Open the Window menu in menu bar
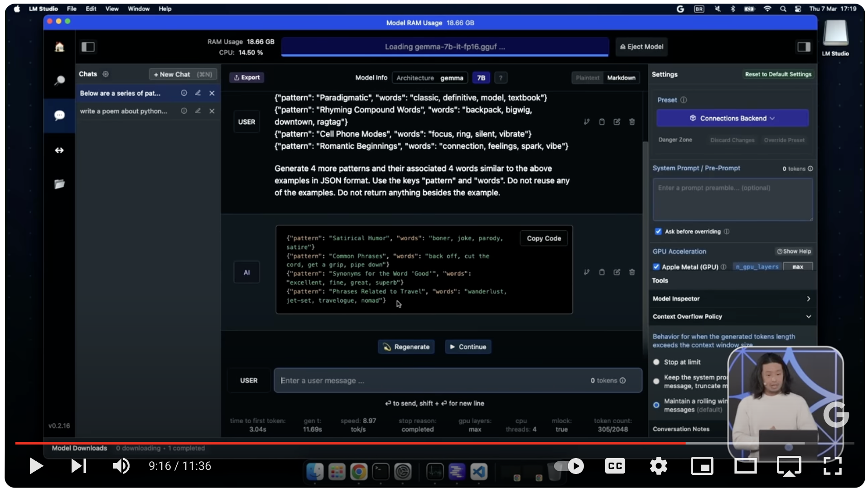 pos(138,9)
